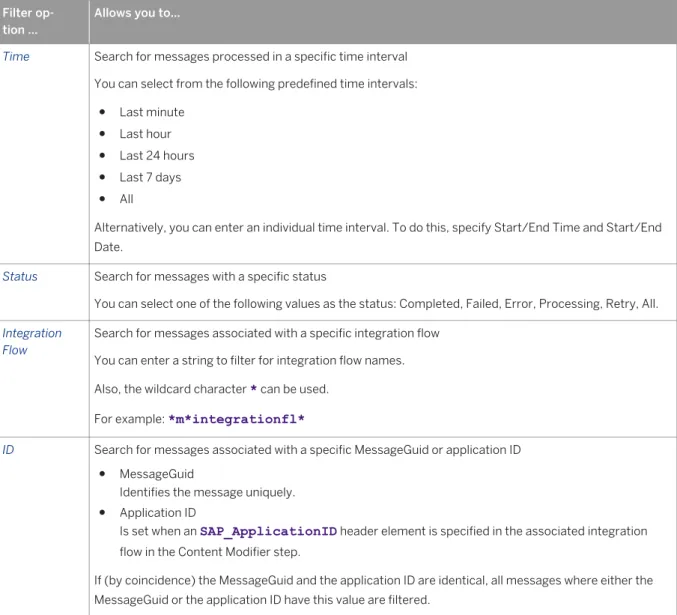Click the Status filter option label

20,276
